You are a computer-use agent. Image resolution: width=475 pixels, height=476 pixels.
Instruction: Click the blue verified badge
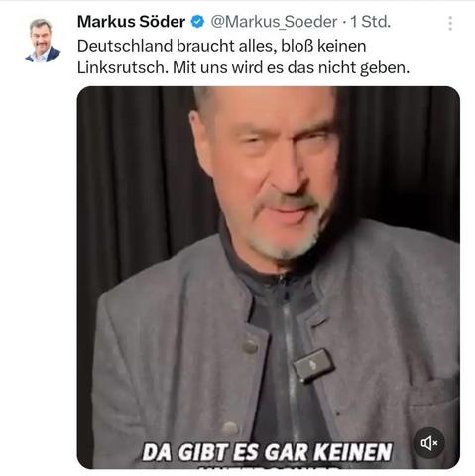(197, 22)
